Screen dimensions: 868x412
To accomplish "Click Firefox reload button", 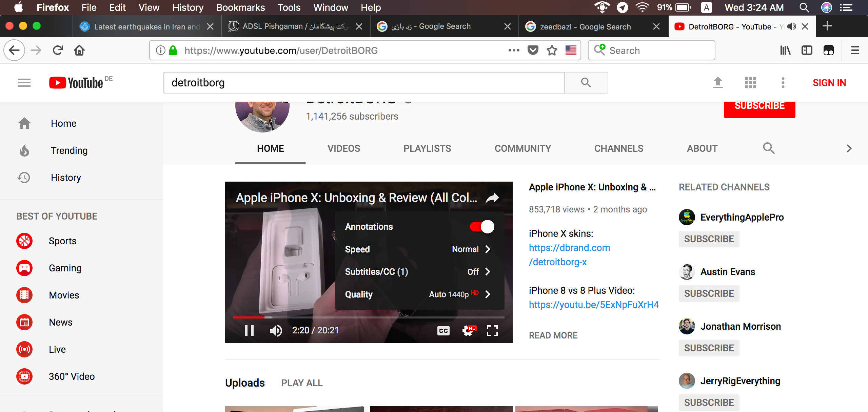I will [x=58, y=50].
